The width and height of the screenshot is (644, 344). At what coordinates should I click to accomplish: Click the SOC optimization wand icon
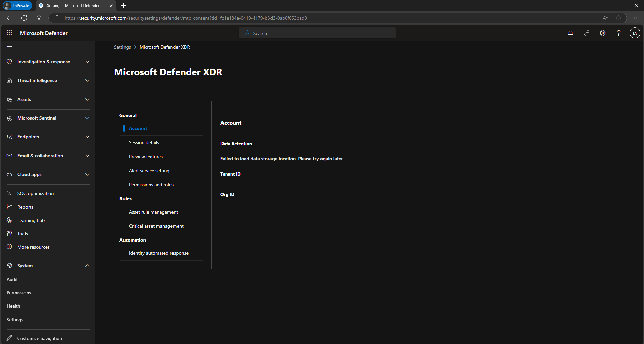[x=9, y=193]
